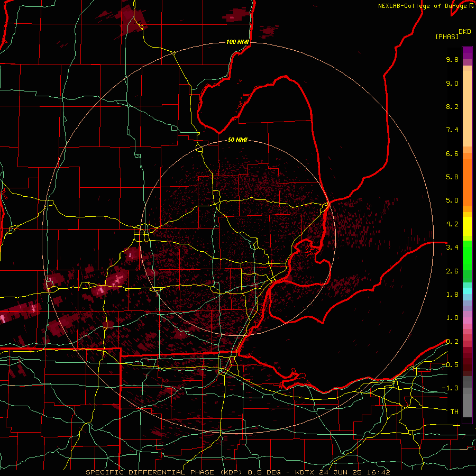Viewport: 476px width, 476px height.
Task: Pick the purple top segment of color bar
Action: click(x=467, y=53)
